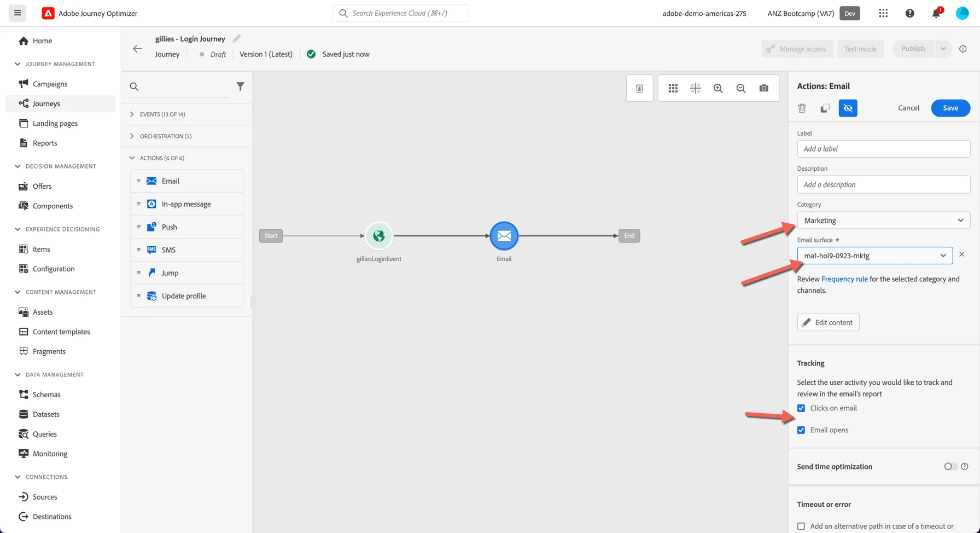Click the Label input field
This screenshot has width=980, height=533.
click(883, 149)
